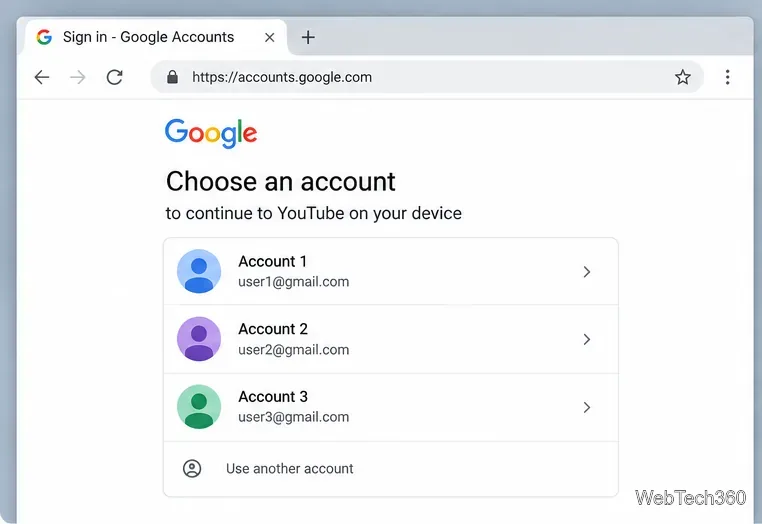
Task: Click the Choose an account heading
Action: tap(280, 182)
